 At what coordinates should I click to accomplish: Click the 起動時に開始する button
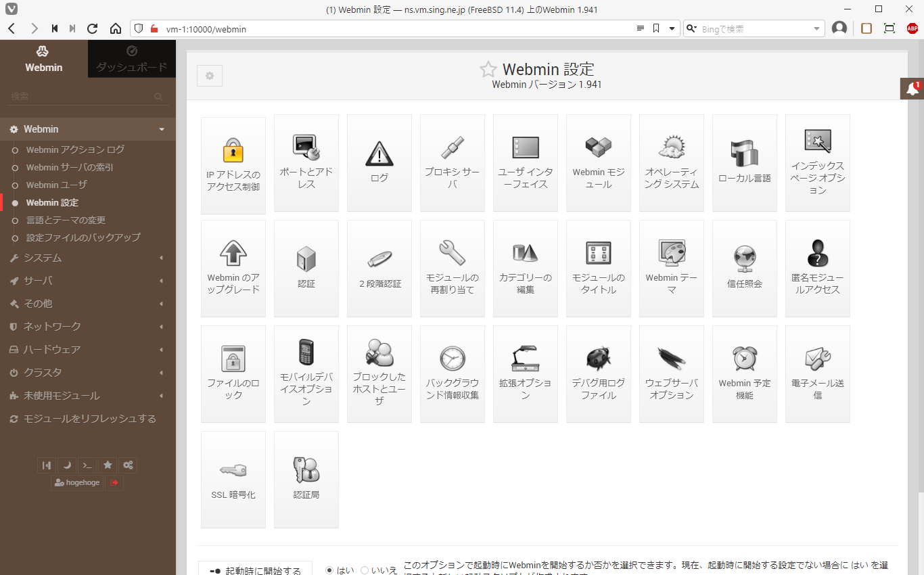[255, 569]
